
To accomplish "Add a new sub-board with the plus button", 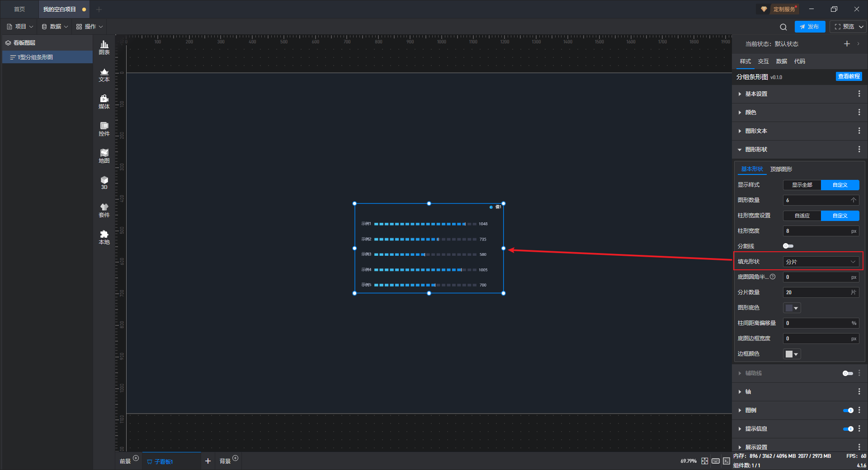I will click(208, 461).
